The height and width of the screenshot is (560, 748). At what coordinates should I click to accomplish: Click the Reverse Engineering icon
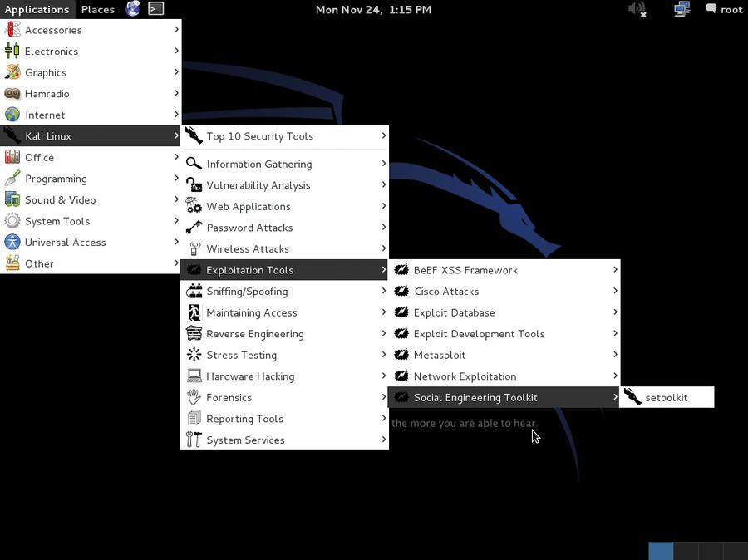194,333
